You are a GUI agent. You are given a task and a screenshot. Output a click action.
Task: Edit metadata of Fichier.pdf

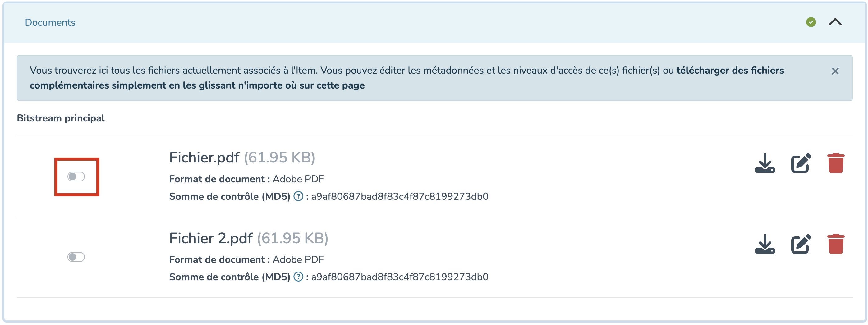pos(801,163)
